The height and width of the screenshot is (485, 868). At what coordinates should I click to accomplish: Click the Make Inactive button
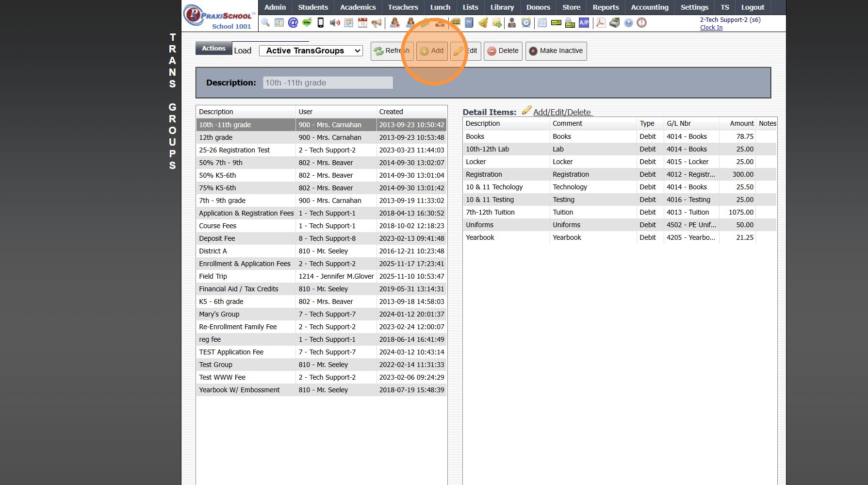556,51
